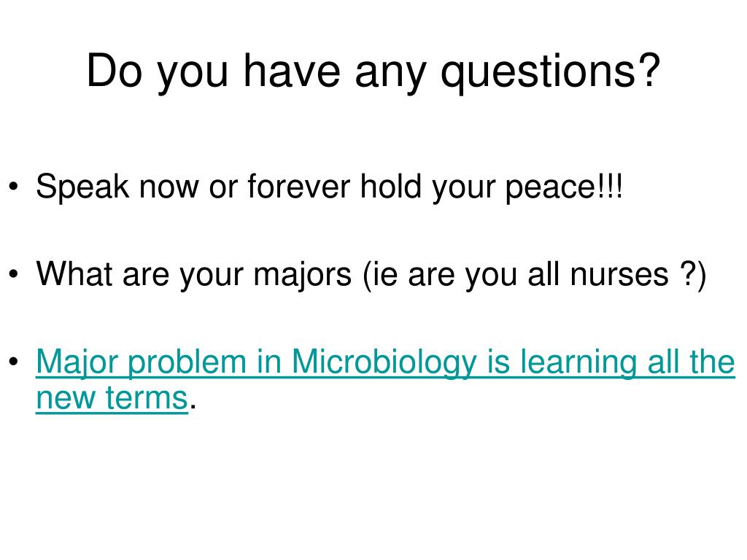This screenshot has height=560, width=747.
Task: Click the word 'Do' in the title
Action: [x=115, y=71]
